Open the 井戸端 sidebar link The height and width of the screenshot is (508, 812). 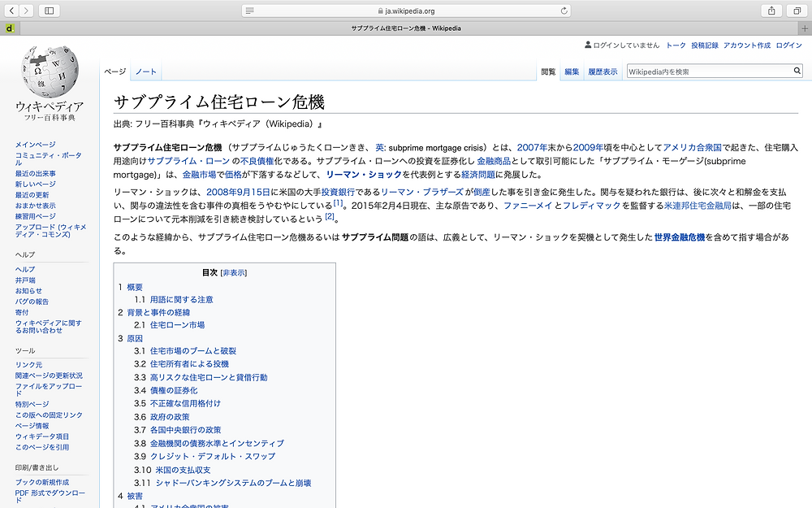pos(25,280)
